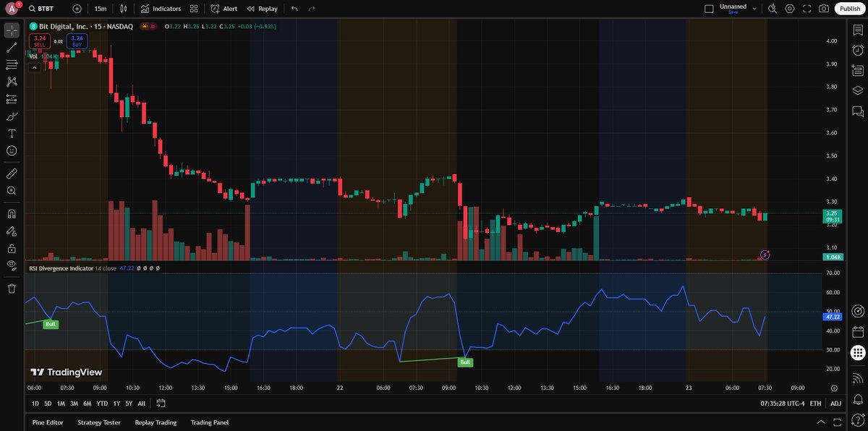Viewport: 868px width, 431px height.
Task: Select the Text annotation tool
Action: 12,134
